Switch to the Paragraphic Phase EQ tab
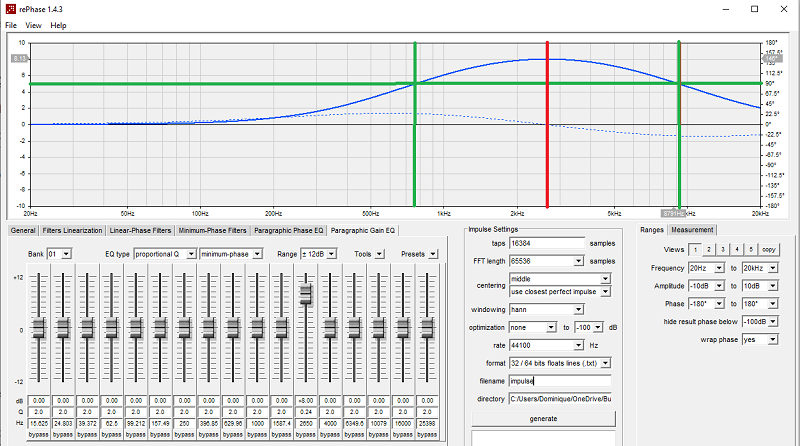800x446 pixels. (x=289, y=231)
